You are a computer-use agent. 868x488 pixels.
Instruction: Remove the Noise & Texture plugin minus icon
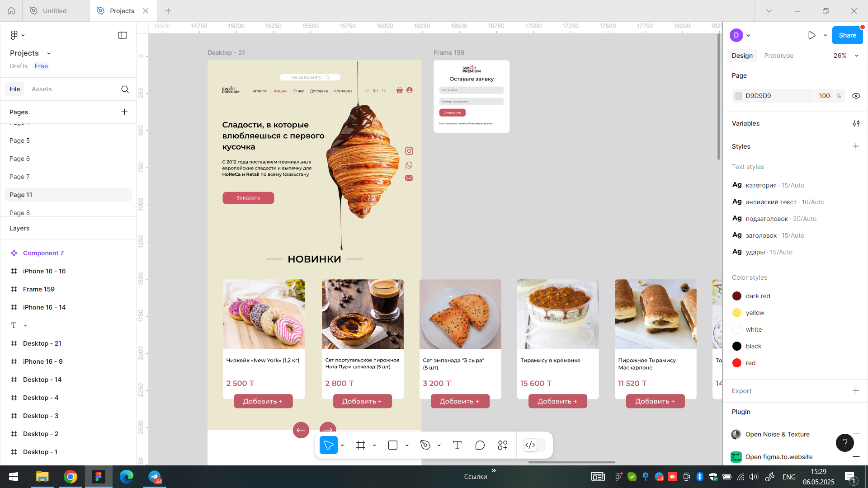[856, 434]
